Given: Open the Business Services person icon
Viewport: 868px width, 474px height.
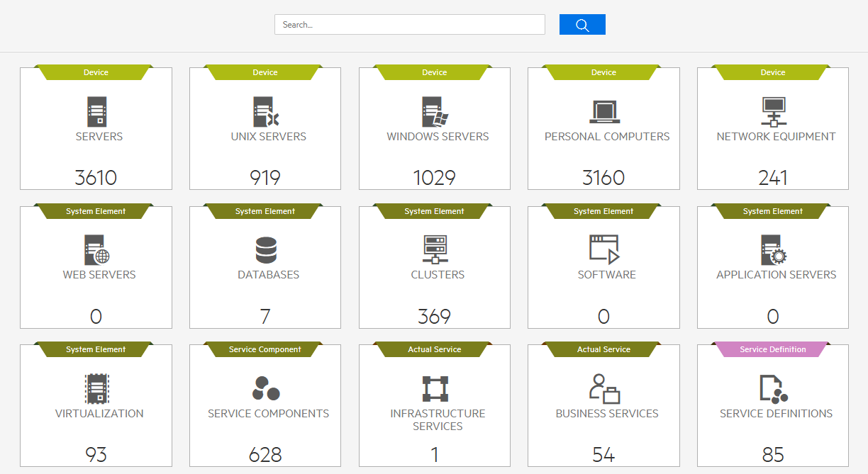Looking at the screenshot, I should 604,389.
